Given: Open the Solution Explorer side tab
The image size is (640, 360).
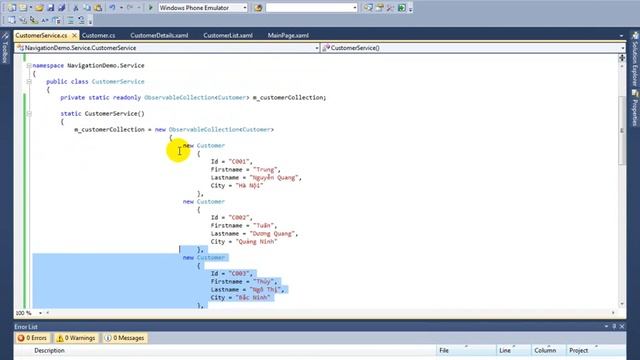Looking at the screenshot, I should click(635, 59).
